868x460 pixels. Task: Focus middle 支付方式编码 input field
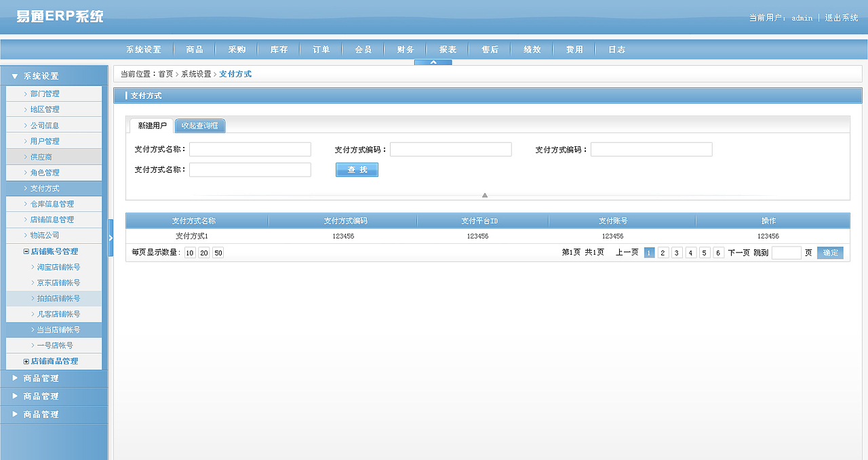tap(451, 149)
